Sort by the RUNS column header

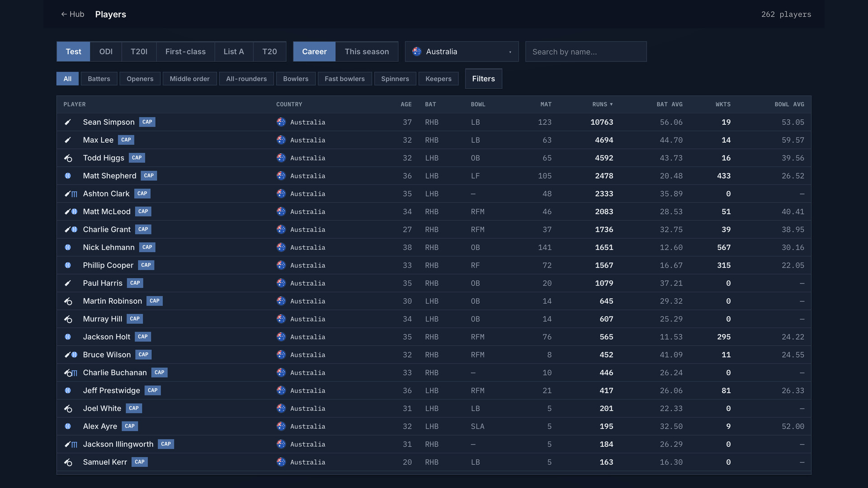click(603, 104)
